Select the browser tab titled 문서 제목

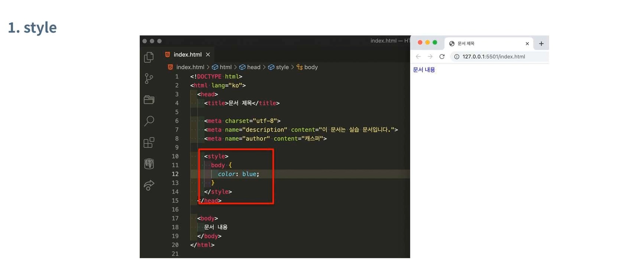click(489, 43)
